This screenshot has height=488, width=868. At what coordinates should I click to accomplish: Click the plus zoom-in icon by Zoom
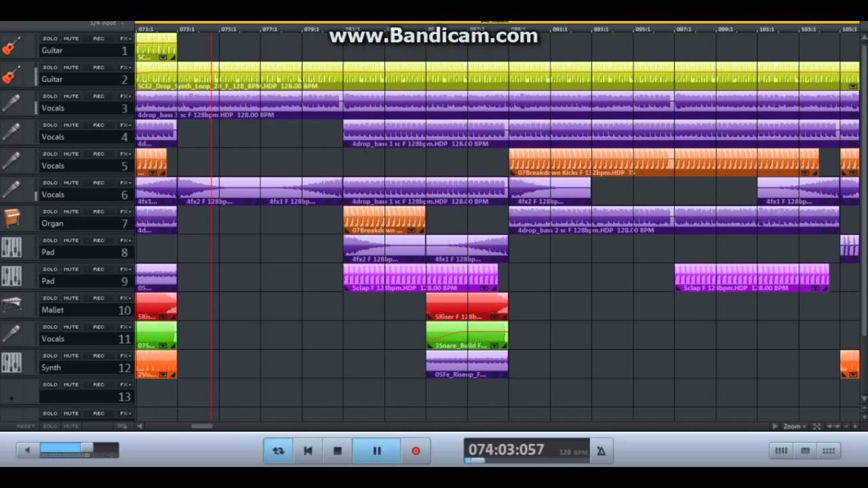[854, 426]
